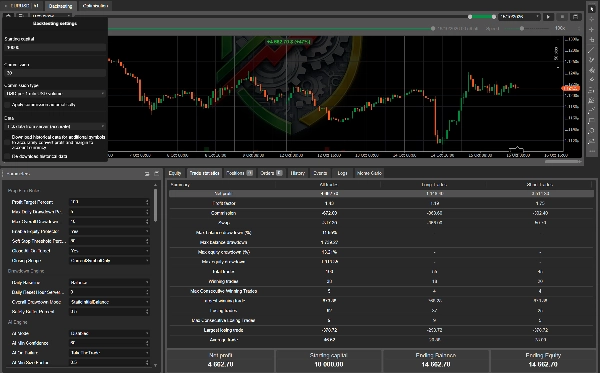Open the Trade statistics tab
This screenshot has height=373, width=600.
[x=204, y=173]
